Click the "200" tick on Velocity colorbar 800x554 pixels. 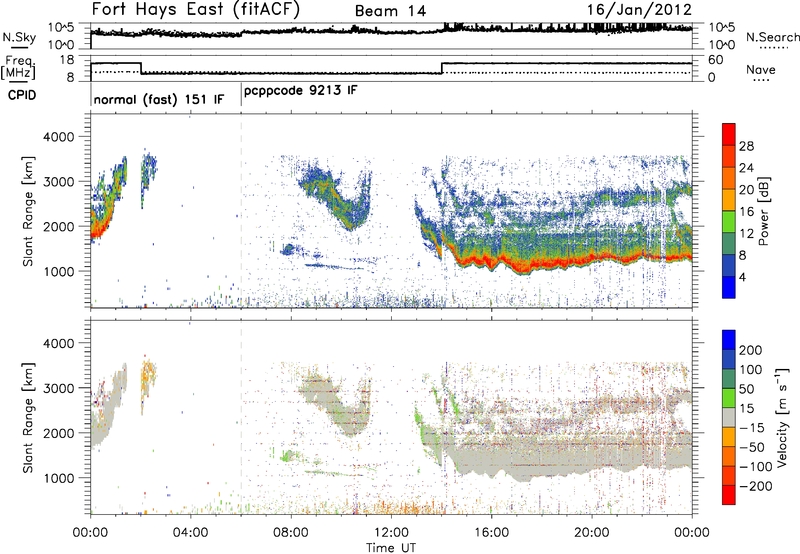pos(751,350)
